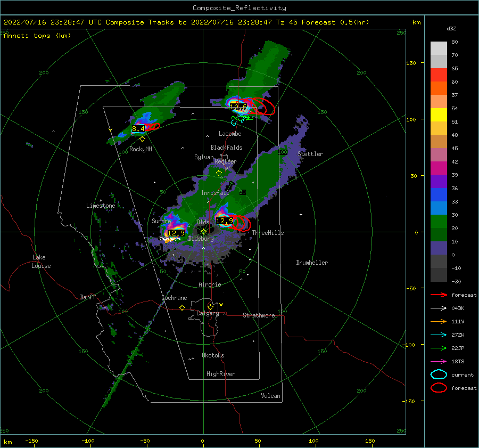
Task: Click the yellow diamond marker above Calgary
Action: point(210,307)
